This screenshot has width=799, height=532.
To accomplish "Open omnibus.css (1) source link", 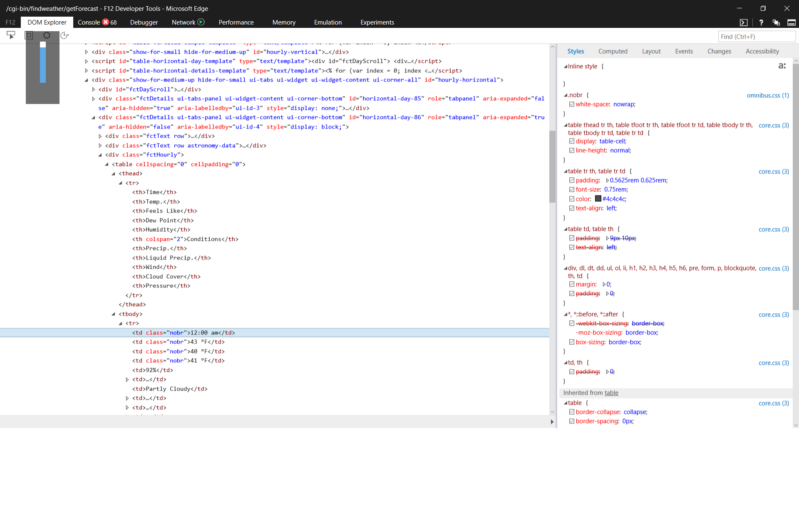I will click(768, 95).
